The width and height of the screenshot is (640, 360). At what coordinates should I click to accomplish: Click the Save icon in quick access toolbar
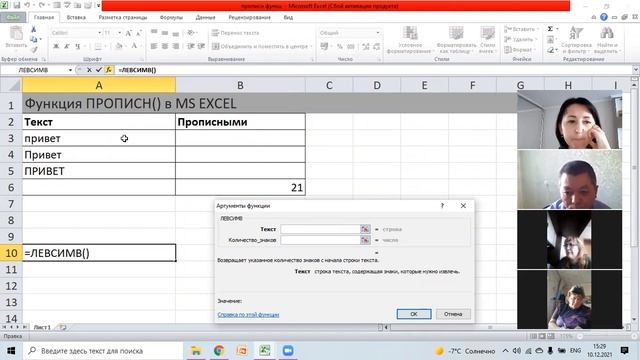17,5
